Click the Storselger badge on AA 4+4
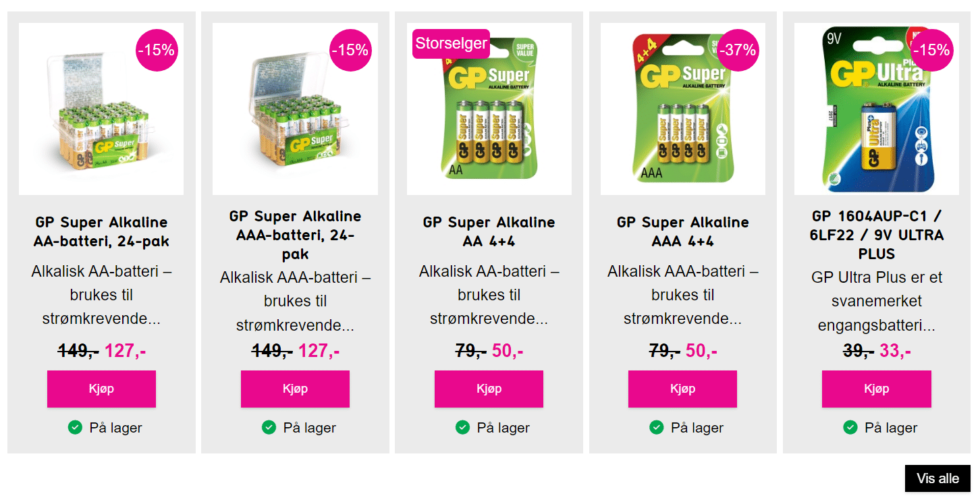The image size is (980, 498). coord(451,44)
